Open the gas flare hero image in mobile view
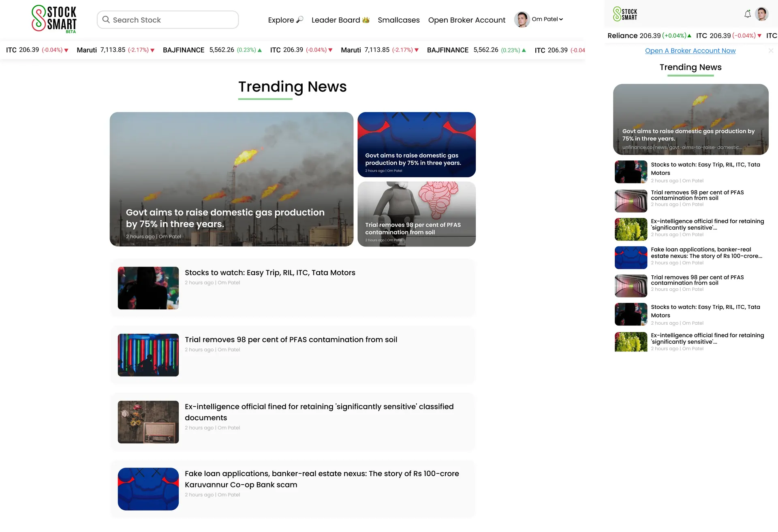The image size is (778, 532). [691, 119]
